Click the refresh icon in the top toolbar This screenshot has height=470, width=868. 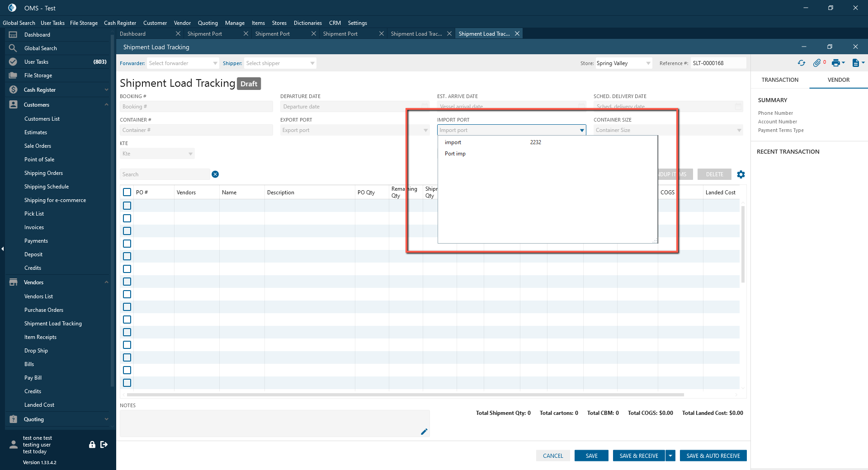pyautogui.click(x=802, y=63)
